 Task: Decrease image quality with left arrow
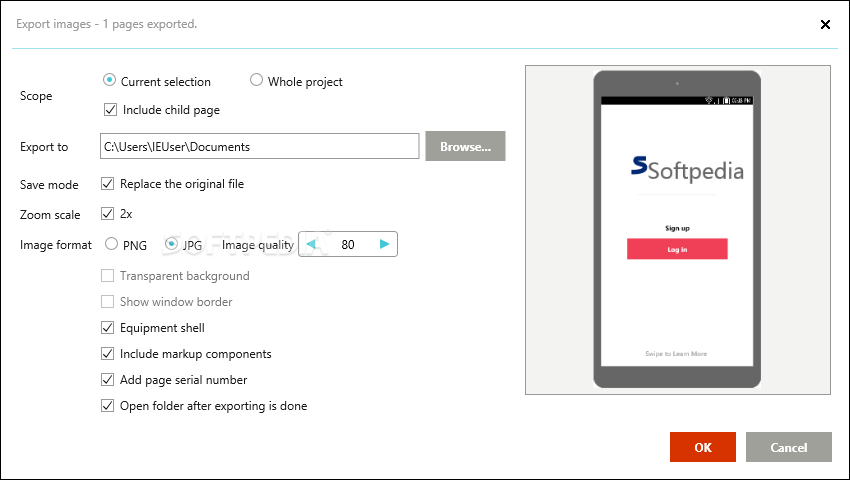[x=311, y=244]
